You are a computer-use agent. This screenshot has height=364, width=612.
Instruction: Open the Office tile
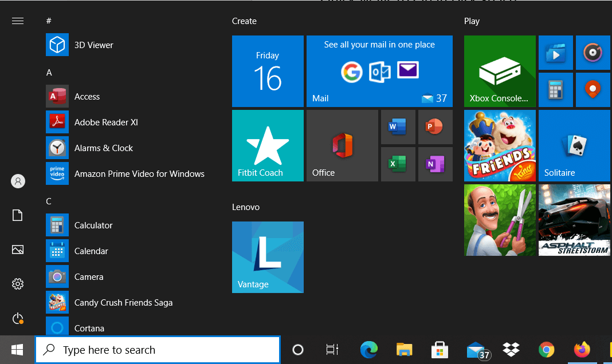pyautogui.click(x=342, y=146)
